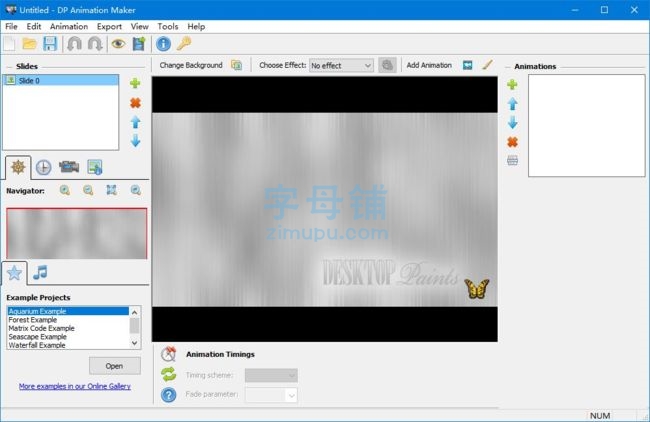Open the Choose Effect dropdown
The image size is (650, 422).
pos(341,65)
